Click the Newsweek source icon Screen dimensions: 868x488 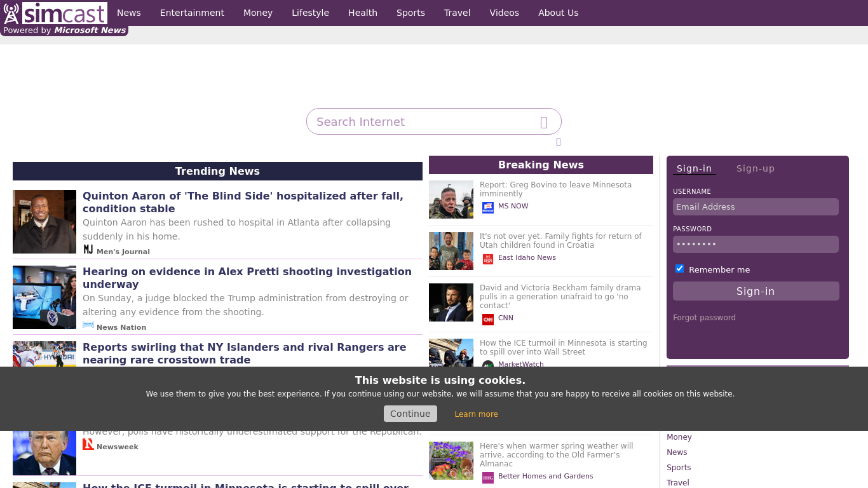pos(88,445)
